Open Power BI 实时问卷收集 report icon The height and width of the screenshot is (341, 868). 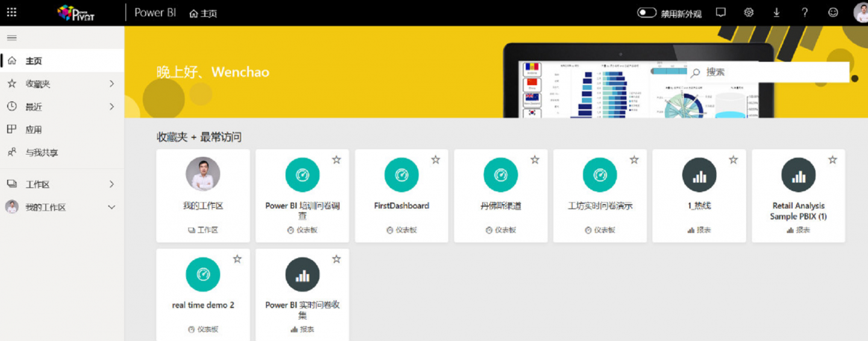303,275
